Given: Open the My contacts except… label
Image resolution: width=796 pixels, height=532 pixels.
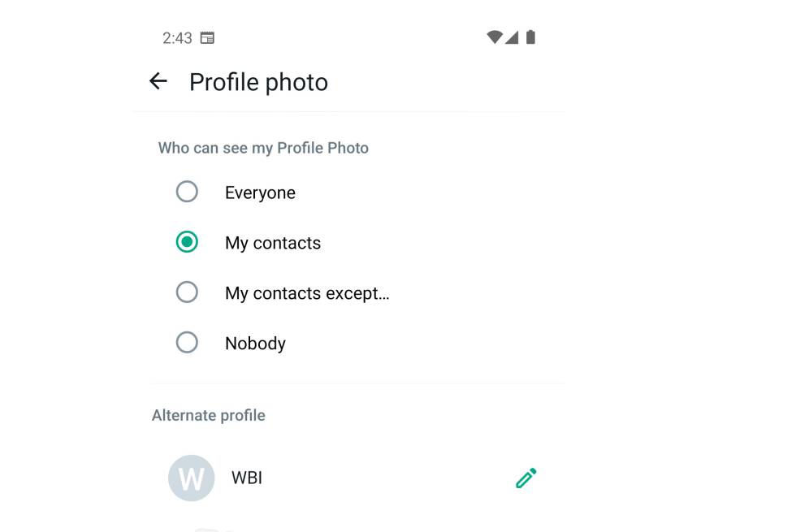Looking at the screenshot, I should pyautogui.click(x=307, y=294).
